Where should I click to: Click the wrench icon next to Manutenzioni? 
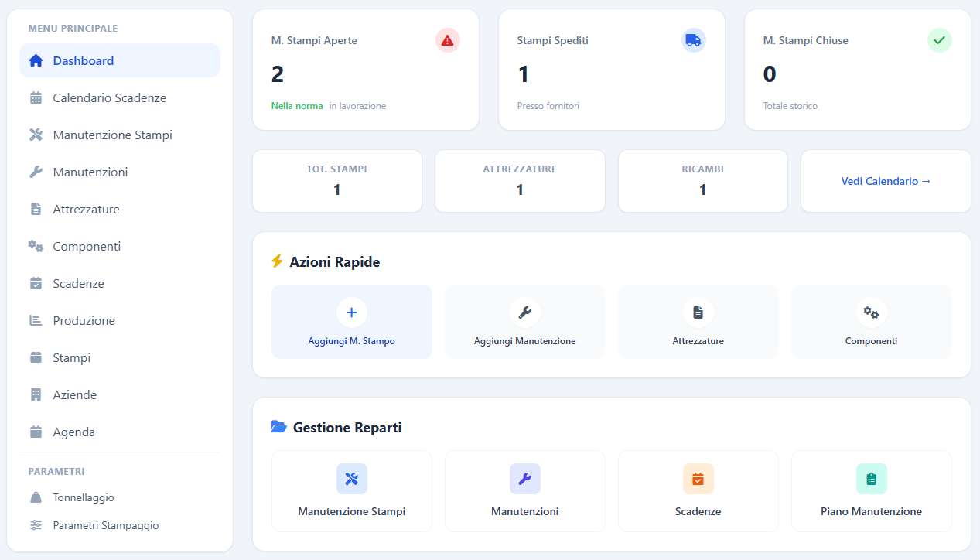pos(36,172)
